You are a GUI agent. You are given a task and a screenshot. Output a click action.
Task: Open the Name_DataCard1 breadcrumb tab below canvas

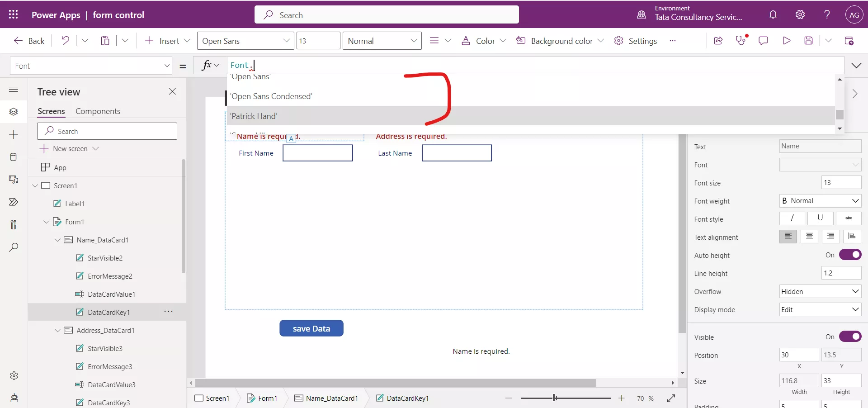click(x=331, y=398)
